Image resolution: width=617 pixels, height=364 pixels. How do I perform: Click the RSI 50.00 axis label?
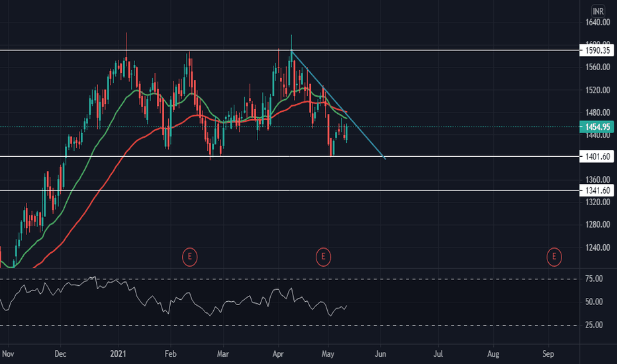[x=594, y=302]
